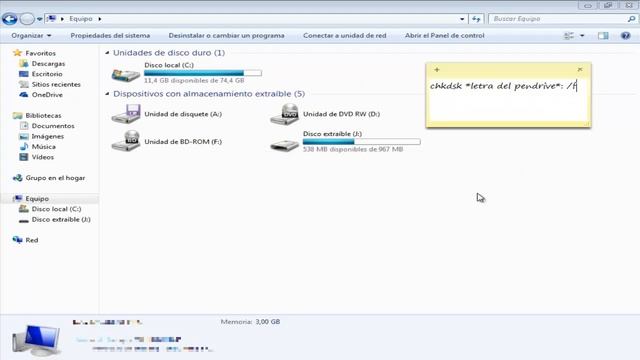Viewport: 640px width, 360px height.
Task: Open the view options dropdown arrow
Action: pyautogui.click(x=582, y=36)
